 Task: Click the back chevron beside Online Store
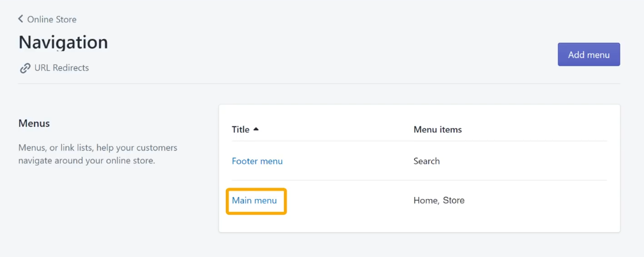[20, 19]
